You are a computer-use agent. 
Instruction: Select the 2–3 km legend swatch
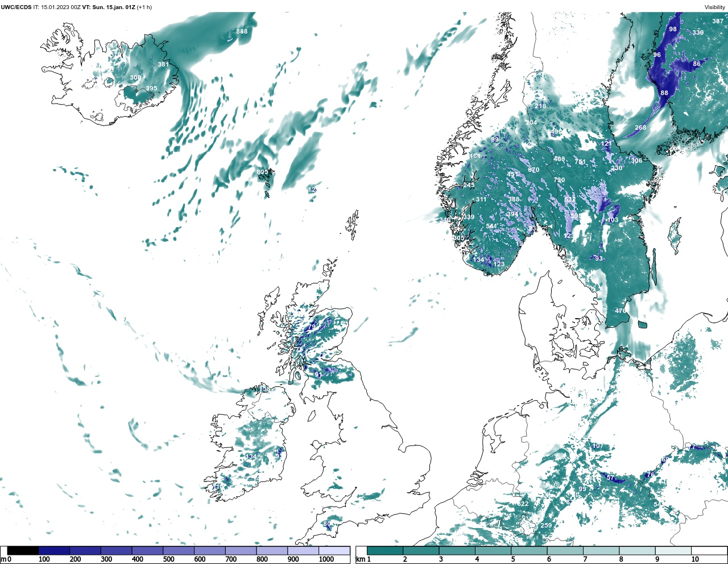point(421,550)
